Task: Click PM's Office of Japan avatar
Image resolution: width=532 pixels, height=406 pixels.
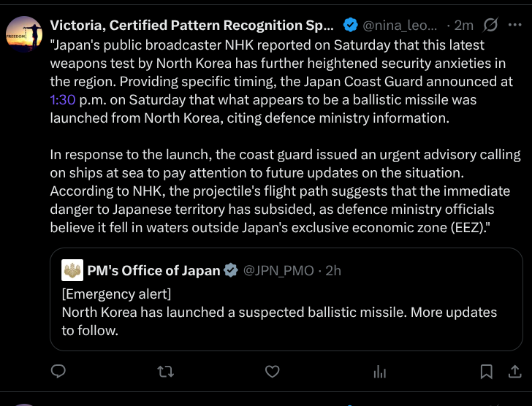Action: 72,271
